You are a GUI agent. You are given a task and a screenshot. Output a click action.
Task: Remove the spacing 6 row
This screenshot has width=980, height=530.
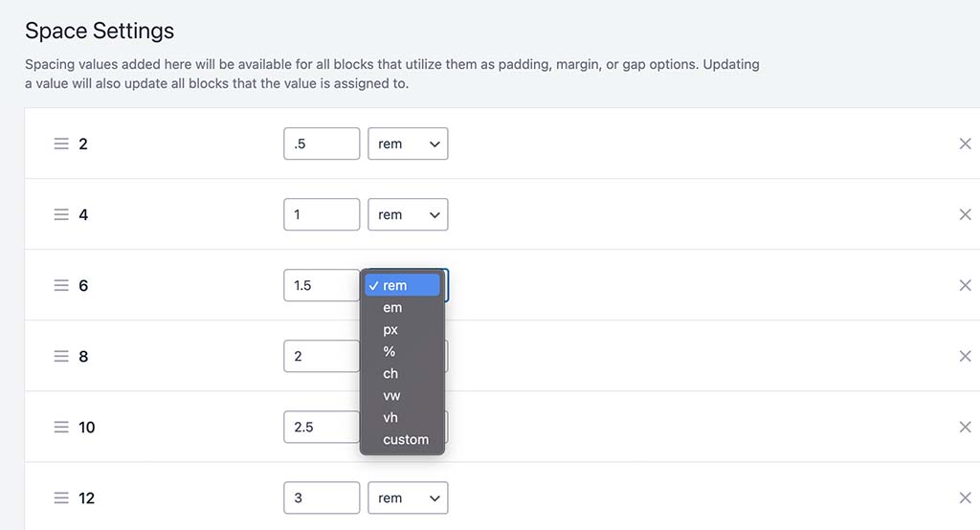click(x=965, y=286)
